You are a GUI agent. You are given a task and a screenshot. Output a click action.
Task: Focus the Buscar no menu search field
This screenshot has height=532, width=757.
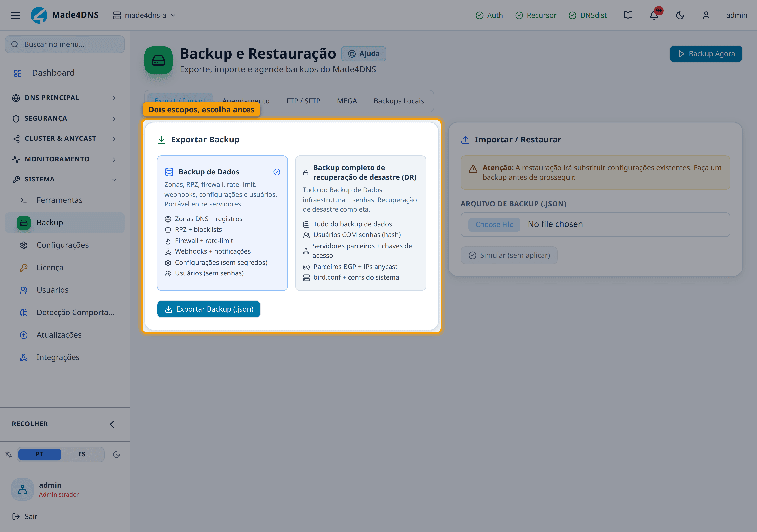pyautogui.click(x=65, y=44)
